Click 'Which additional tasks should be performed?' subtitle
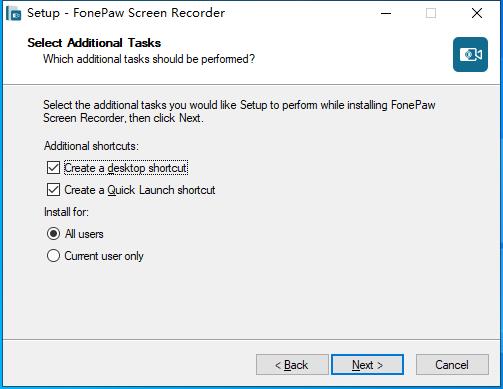503x389 pixels. point(149,59)
